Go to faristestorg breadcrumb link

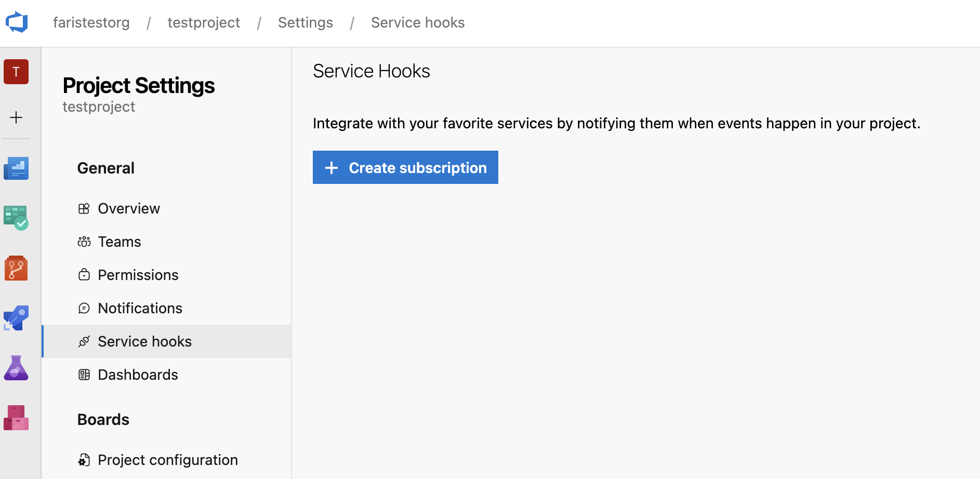(x=91, y=23)
